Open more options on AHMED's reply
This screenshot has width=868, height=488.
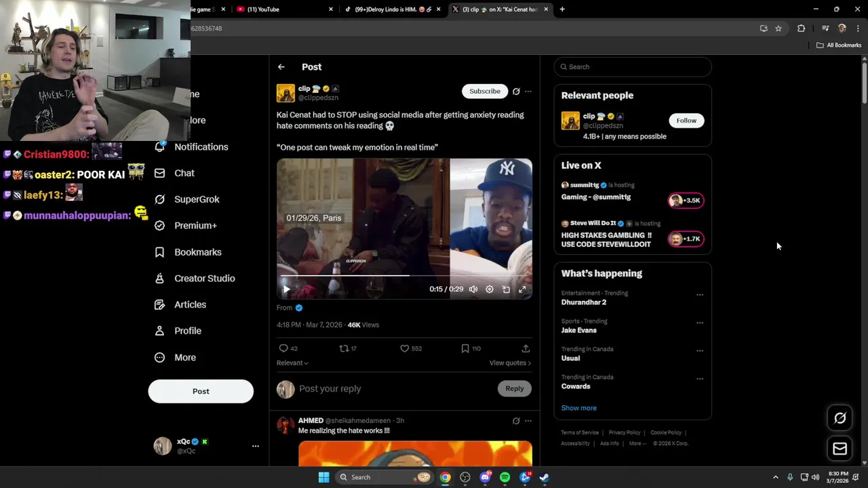pos(528,421)
